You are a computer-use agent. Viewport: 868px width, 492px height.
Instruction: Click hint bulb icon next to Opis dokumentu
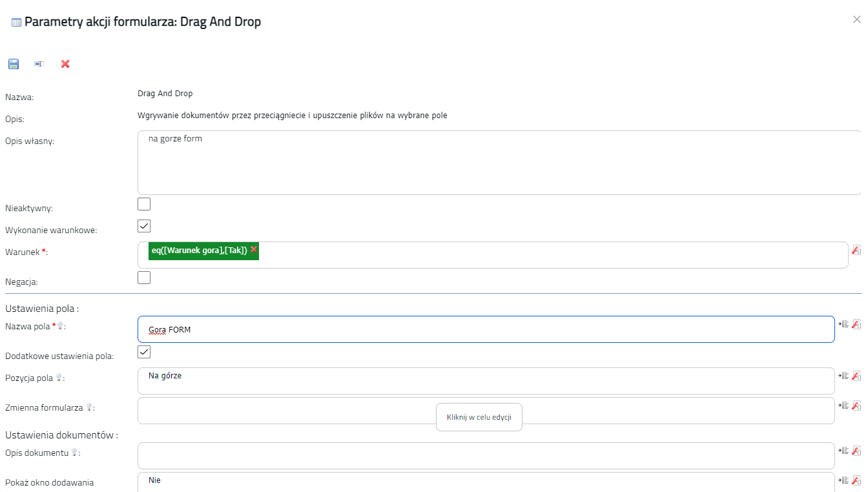pos(74,453)
